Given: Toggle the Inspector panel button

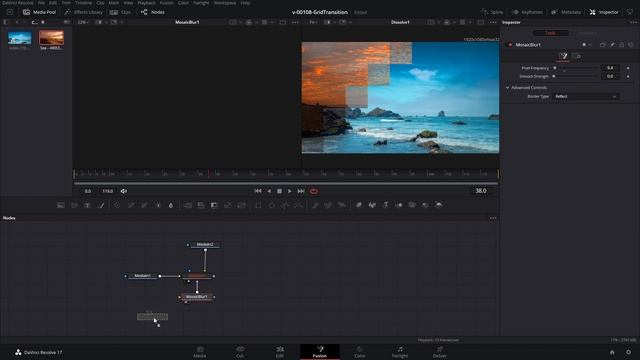Looking at the screenshot, I should coord(604,12).
